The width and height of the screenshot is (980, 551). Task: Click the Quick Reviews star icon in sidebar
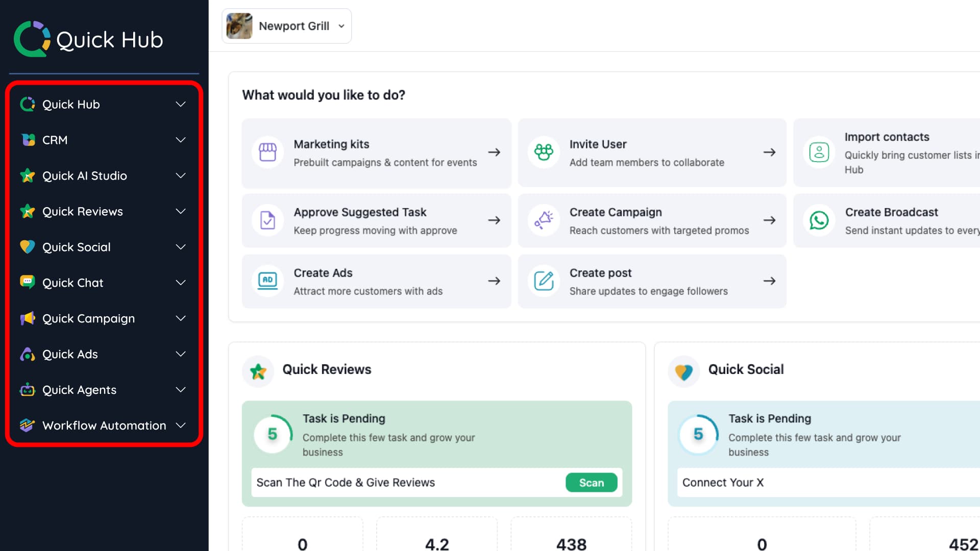(x=28, y=211)
